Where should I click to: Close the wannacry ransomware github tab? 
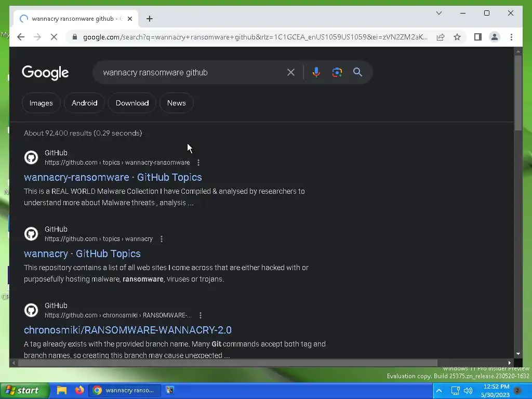point(129,19)
